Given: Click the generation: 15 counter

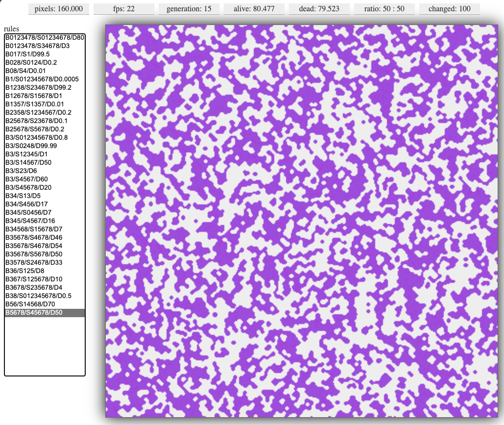Looking at the screenshot, I should [x=189, y=9].
